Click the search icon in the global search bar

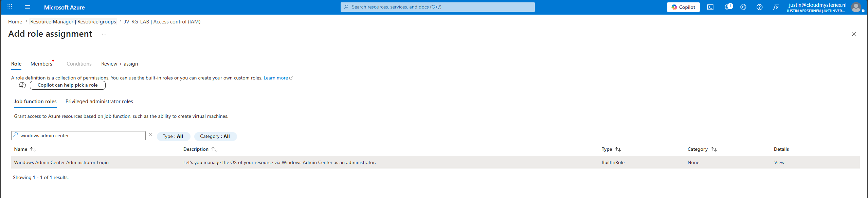click(346, 7)
